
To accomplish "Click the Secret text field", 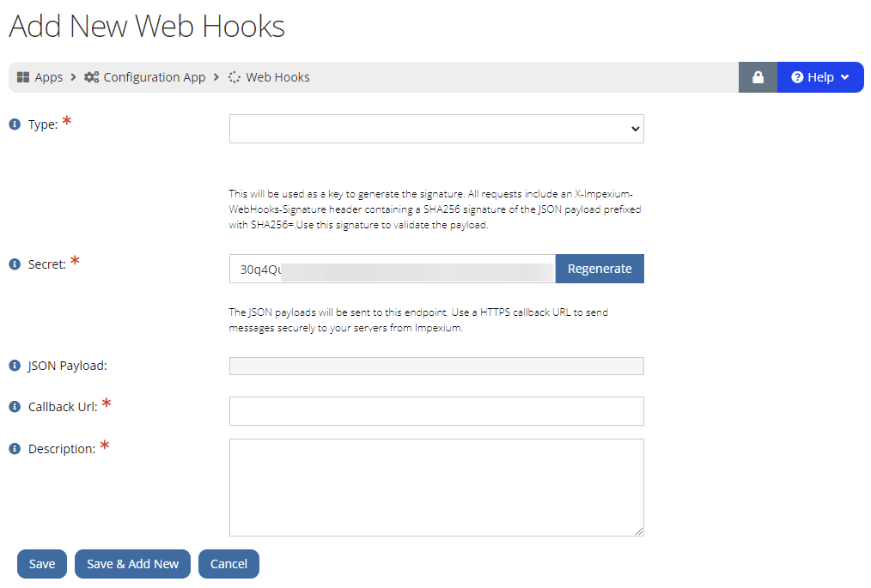I will coord(392,269).
